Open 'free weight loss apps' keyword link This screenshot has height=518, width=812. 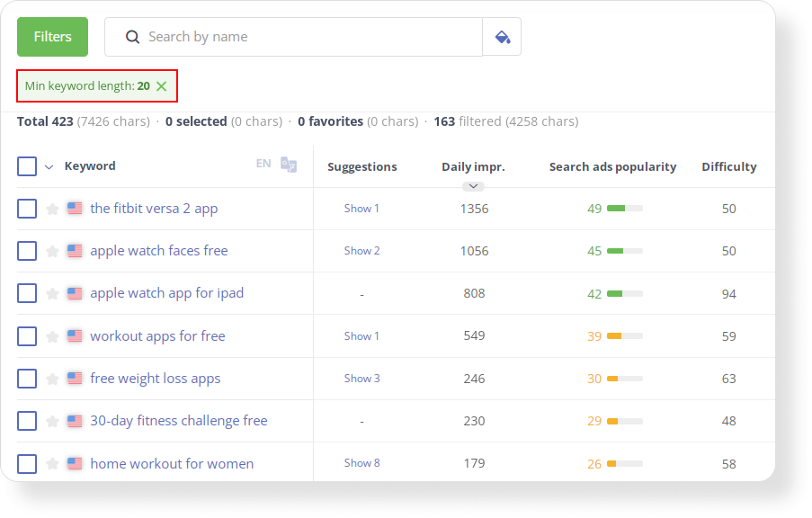tap(155, 379)
